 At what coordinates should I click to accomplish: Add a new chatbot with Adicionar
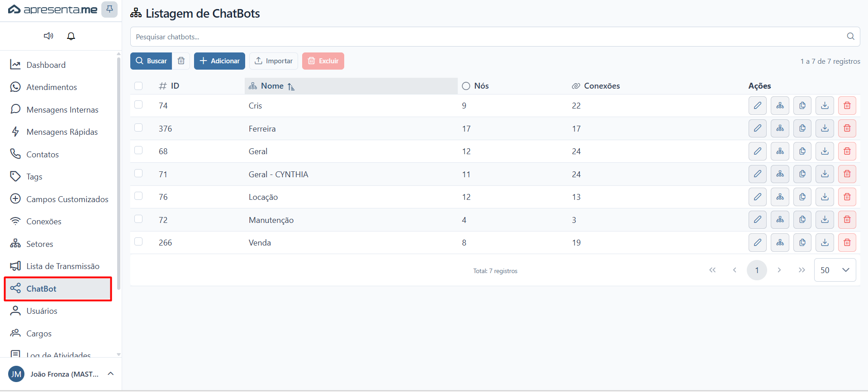click(219, 61)
